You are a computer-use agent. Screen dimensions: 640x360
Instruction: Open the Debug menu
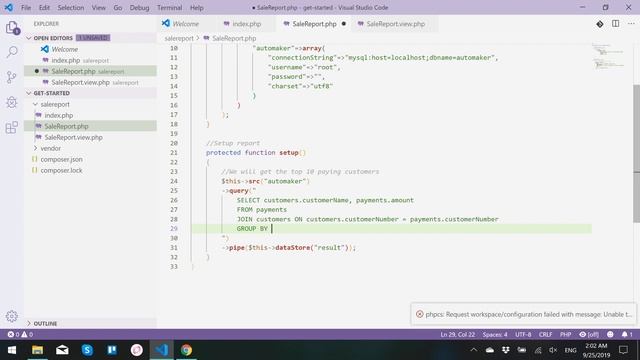pos(139,7)
